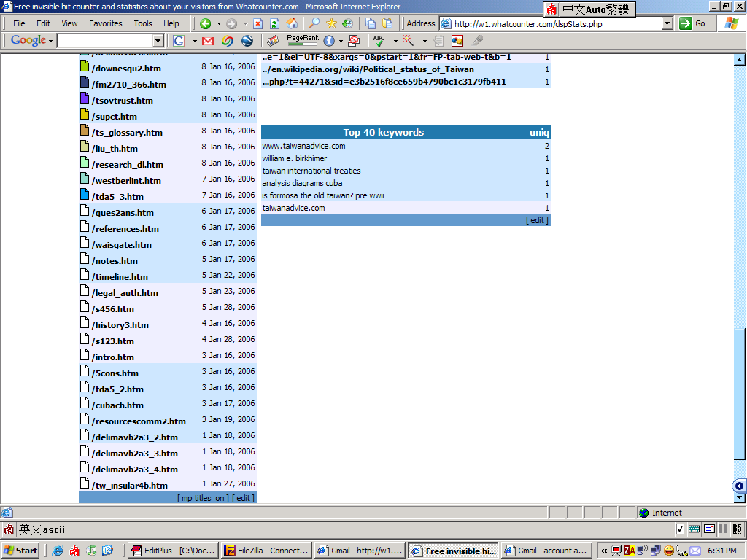Click the spell check ABC icon
The image size is (747, 560).
pos(379,41)
